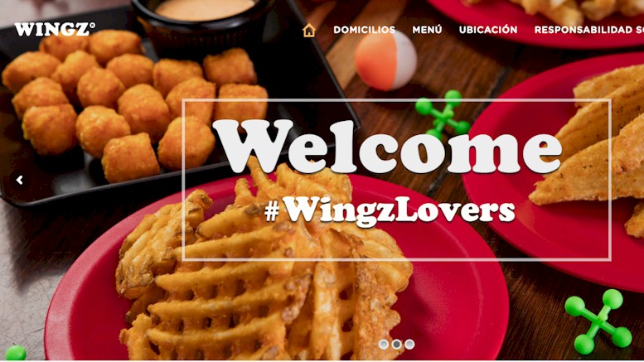Open the Responsabilidad nav link
The width and height of the screenshot is (644, 362).
point(589,30)
